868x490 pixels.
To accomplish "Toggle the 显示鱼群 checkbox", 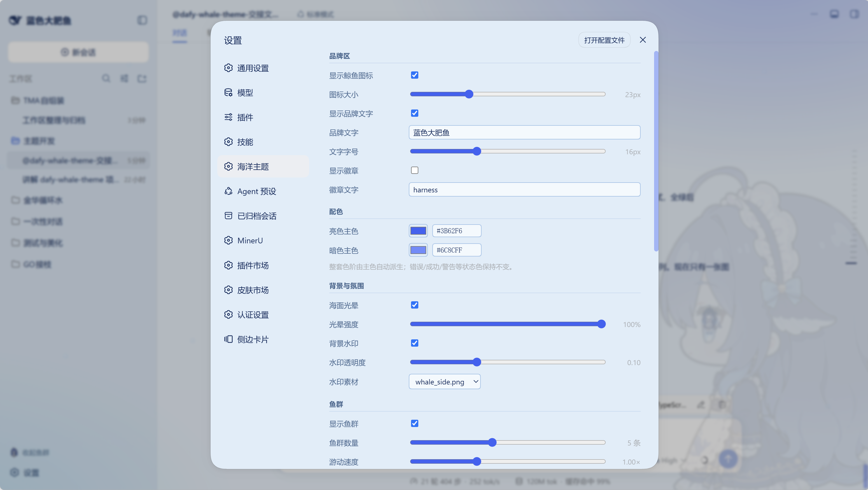I will pos(414,424).
